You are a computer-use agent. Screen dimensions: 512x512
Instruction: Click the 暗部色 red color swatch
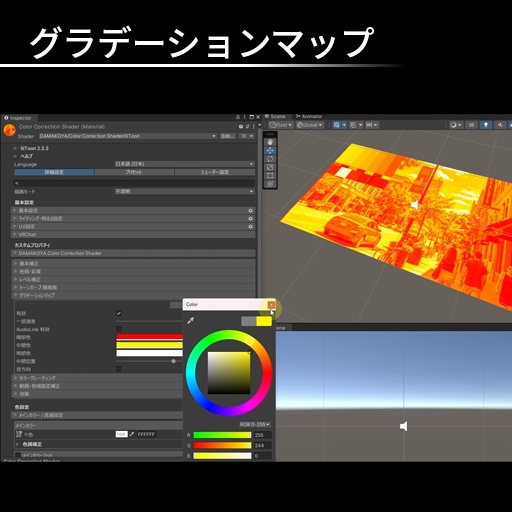coord(149,337)
